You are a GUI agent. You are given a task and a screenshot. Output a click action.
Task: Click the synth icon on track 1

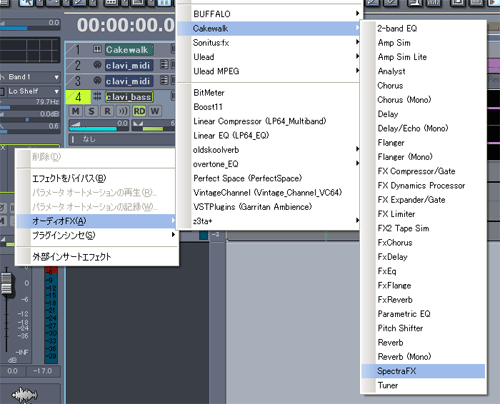pos(97,49)
